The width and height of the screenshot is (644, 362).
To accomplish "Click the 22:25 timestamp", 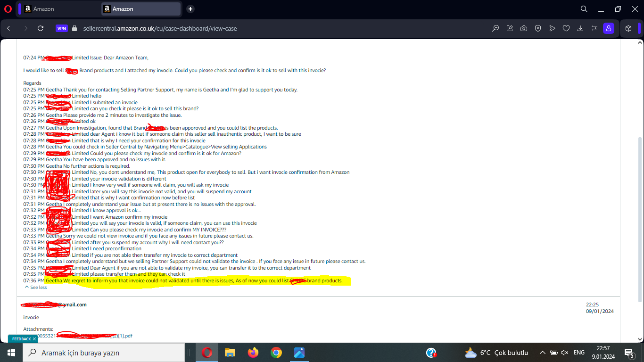I will [592, 304].
